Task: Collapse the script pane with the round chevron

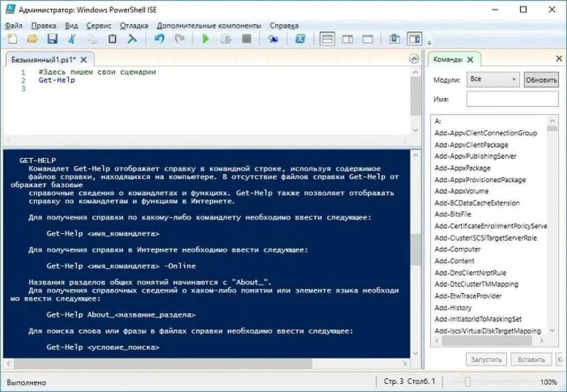Action: (x=414, y=59)
